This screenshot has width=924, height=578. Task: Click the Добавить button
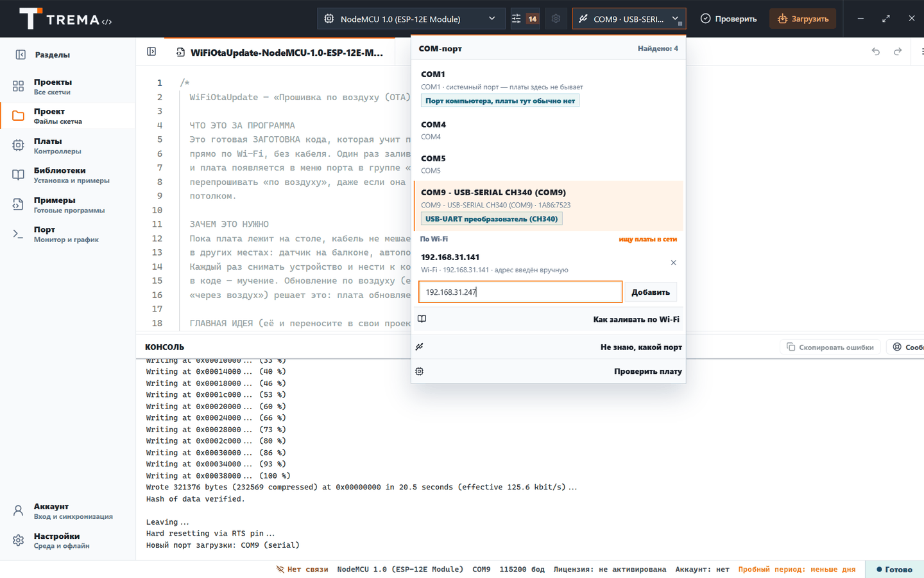[651, 292]
